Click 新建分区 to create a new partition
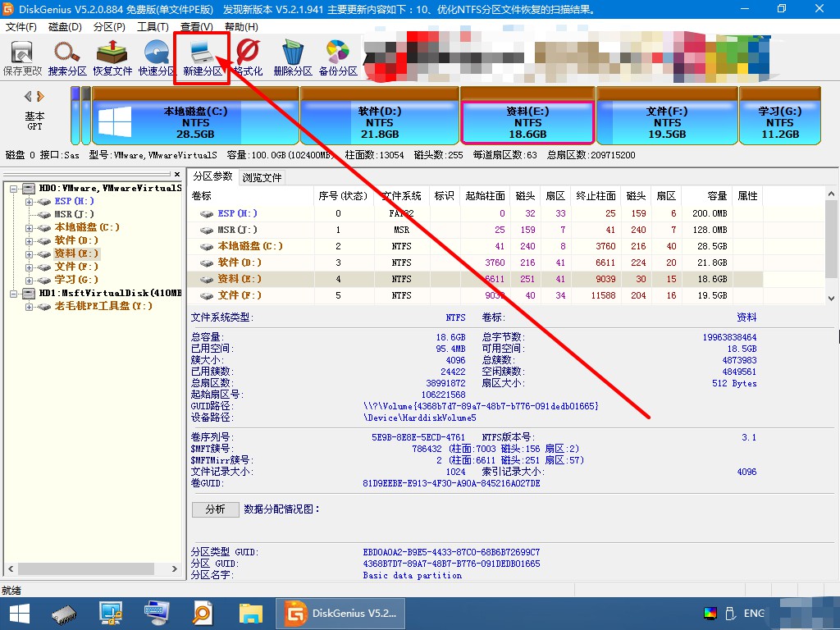Viewport: 840px width, 630px height. point(202,58)
